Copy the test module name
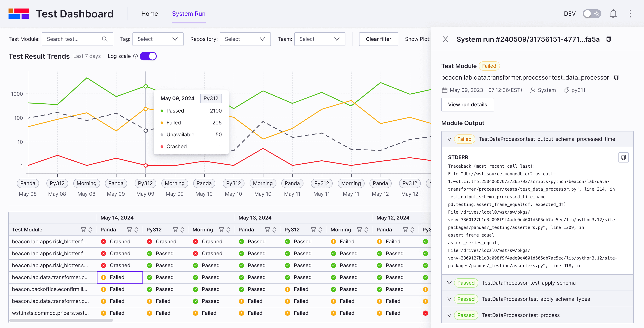 point(616,78)
